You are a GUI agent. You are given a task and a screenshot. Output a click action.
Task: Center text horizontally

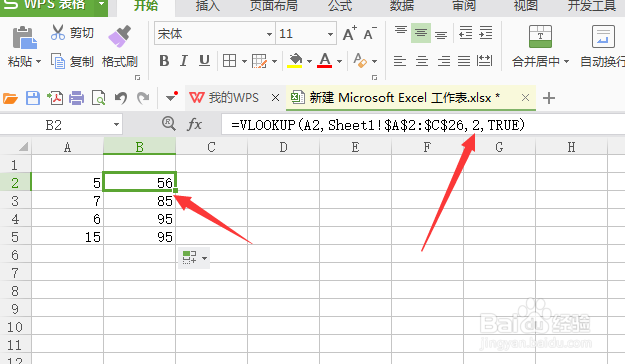click(422, 61)
